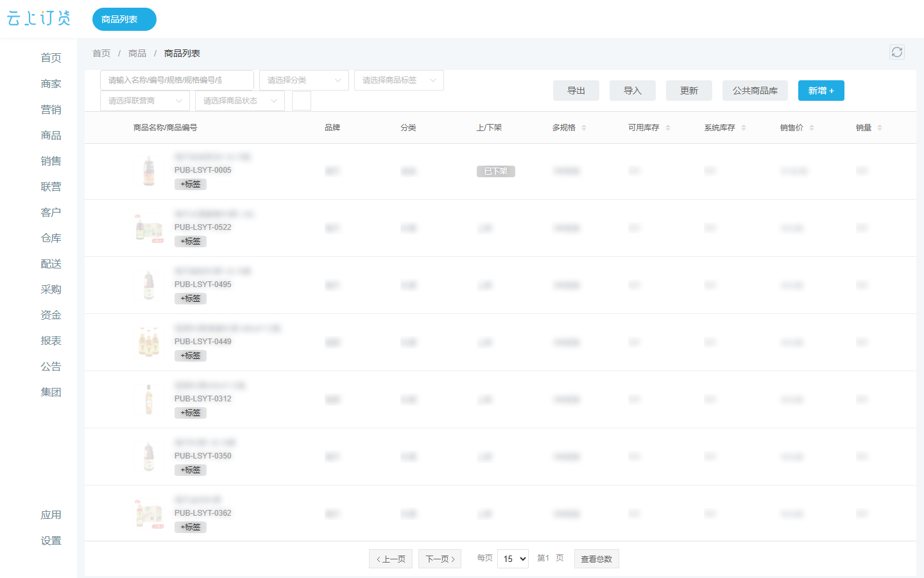This screenshot has height=578, width=924.
Task: Open 客户 in the sidebar
Action: click(51, 212)
